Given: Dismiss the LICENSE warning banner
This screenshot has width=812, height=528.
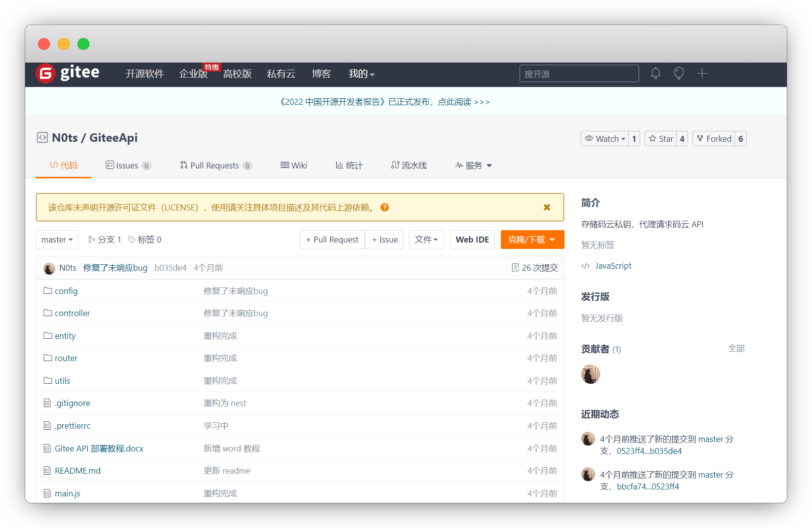Looking at the screenshot, I should click(547, 207).
